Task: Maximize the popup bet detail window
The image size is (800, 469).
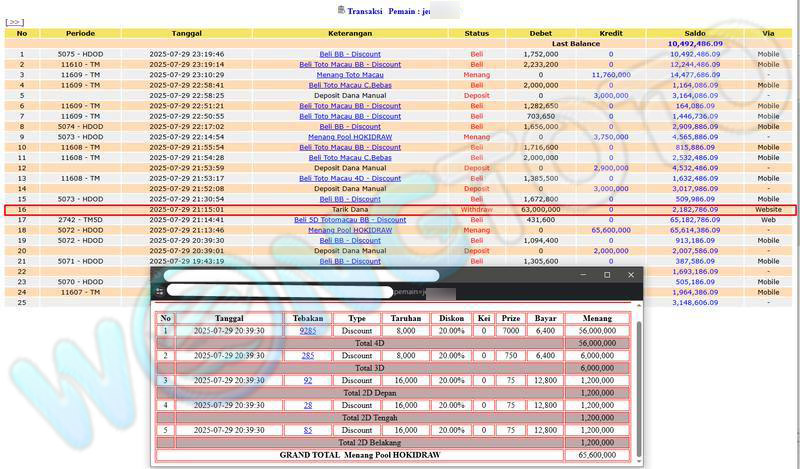Action: [x=606, y=274]
